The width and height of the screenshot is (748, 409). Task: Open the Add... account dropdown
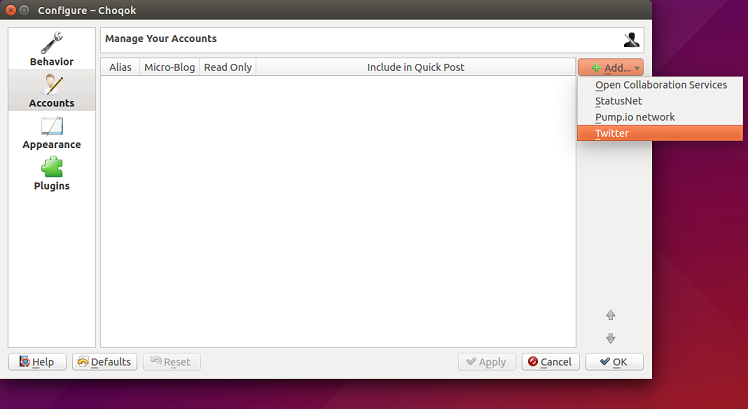pyautogui.click(x=611, y=68)
